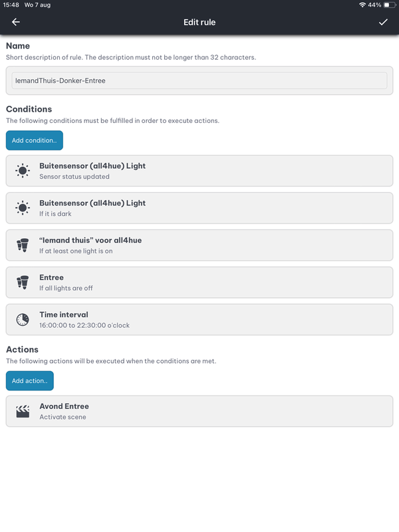Open the Iemand thuis voor all4hue condition
Image resolution: width=399 pixels, height=532 pixels.
[199, 245]
